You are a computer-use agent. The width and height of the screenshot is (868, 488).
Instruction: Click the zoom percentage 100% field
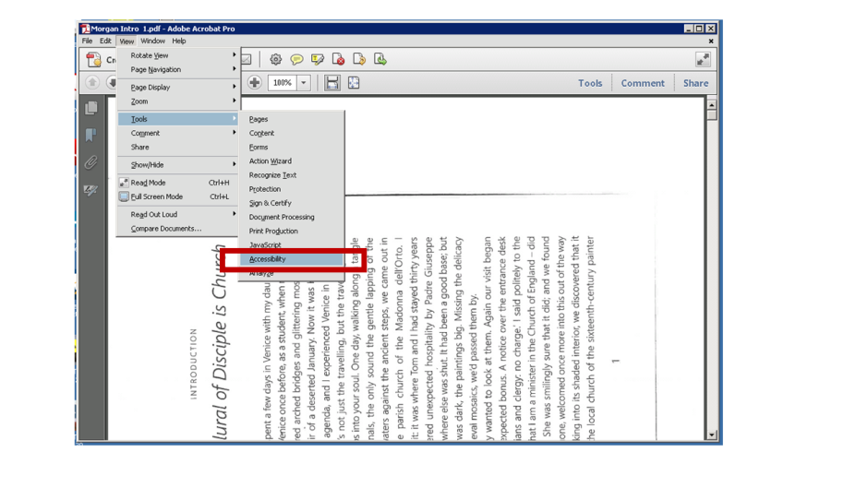click(x=283, y=83)
